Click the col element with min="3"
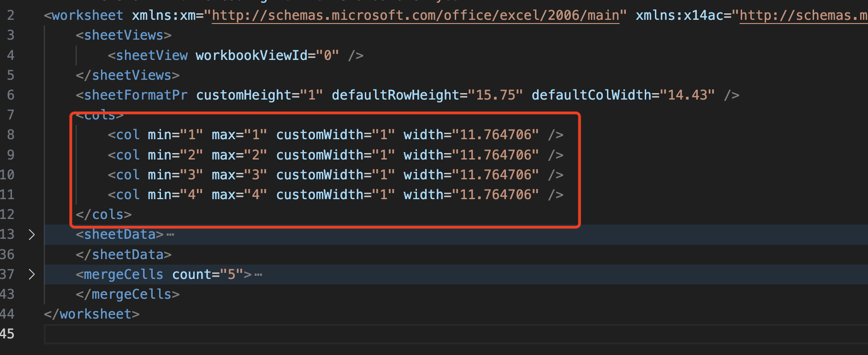868x355 pixels. (x=336, y=175)
